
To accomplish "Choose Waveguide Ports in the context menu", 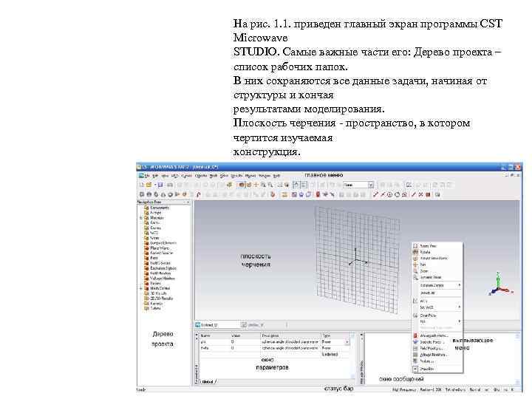I will (434, 336).
